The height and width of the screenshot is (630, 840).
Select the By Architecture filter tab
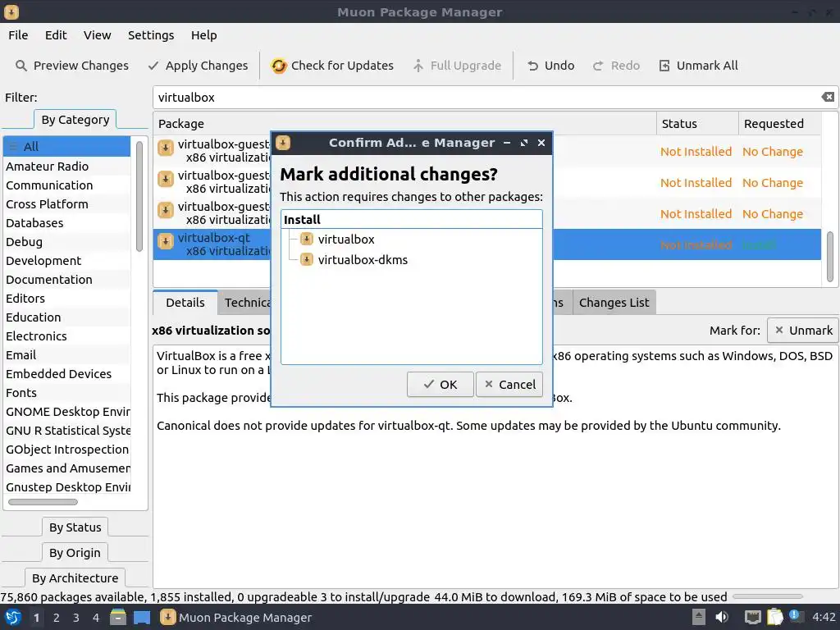(x=75, y=578)
